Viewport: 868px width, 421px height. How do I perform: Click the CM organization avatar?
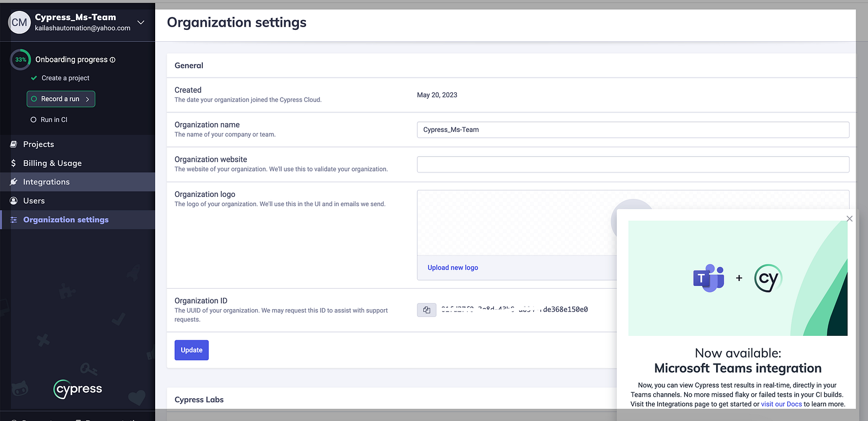click(x=20, y=22)
